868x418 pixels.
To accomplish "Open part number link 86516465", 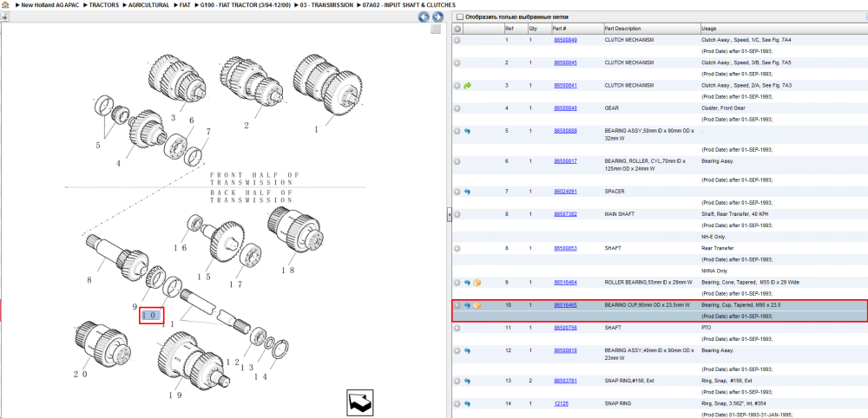I will pos(565,305).
